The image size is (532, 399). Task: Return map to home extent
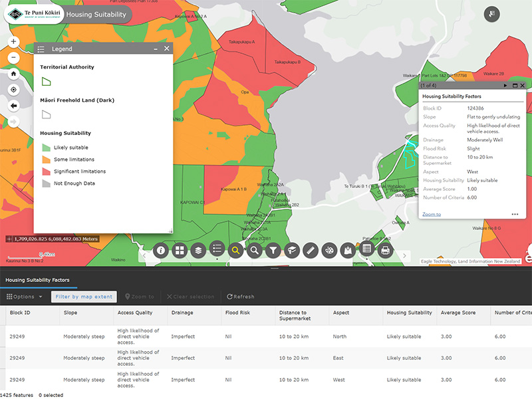(13, 74)
